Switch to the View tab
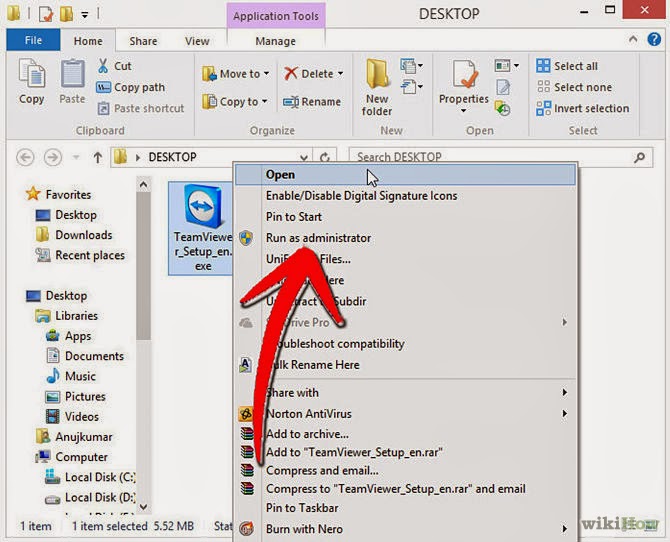 click(197, 41)
